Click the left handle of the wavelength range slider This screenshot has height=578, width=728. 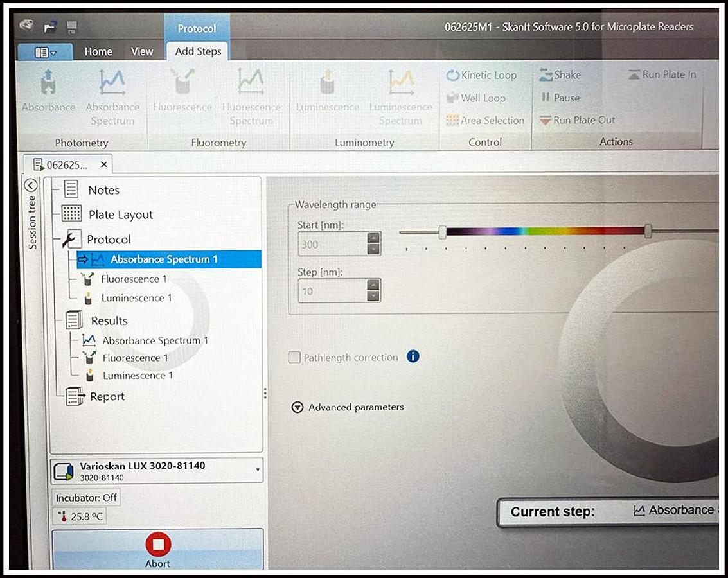[x=442, y=231]
